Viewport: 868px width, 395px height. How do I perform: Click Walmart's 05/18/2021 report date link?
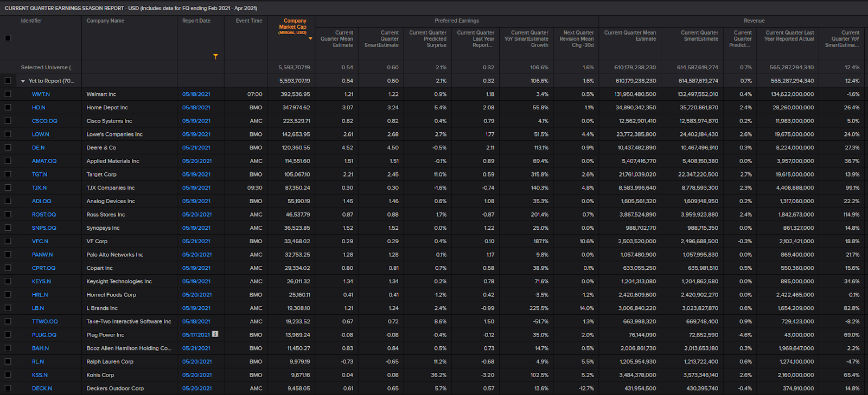(196, 94)
